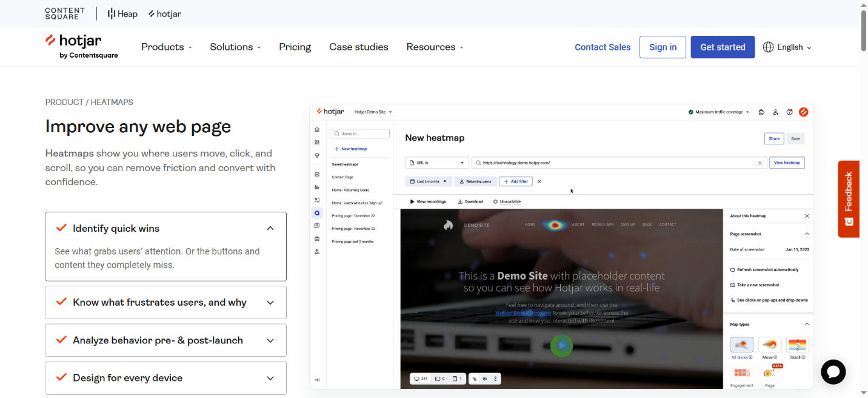Tick Refresh screenshot automatically option
Screen dimensions: 868x398
click(733, 270)
